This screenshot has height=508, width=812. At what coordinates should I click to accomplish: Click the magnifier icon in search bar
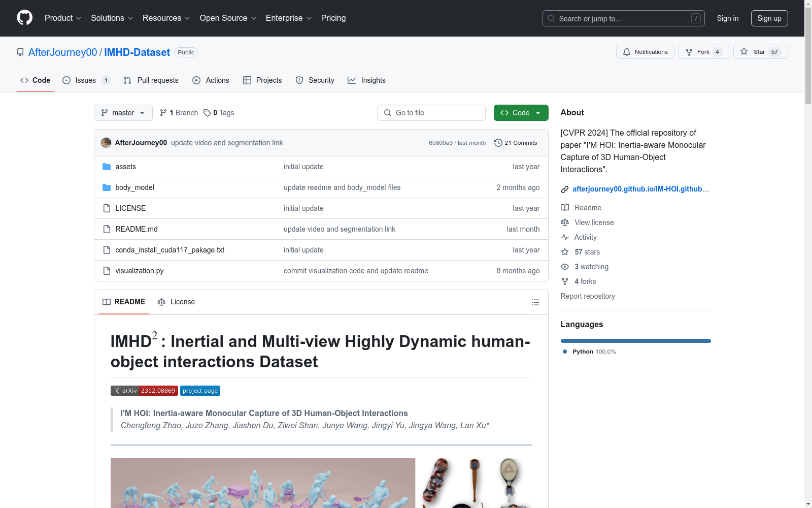[551, 18]
